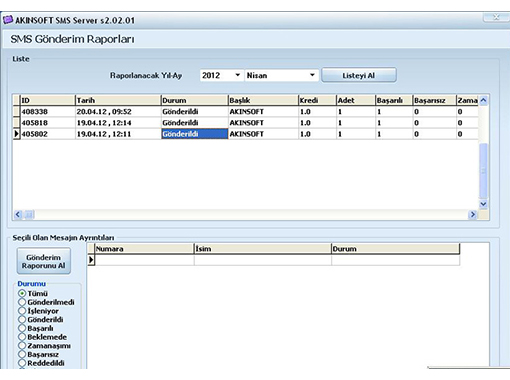Select the row with ID 405818
Viewport: 510px width, 380px height.
coord(246,123)
